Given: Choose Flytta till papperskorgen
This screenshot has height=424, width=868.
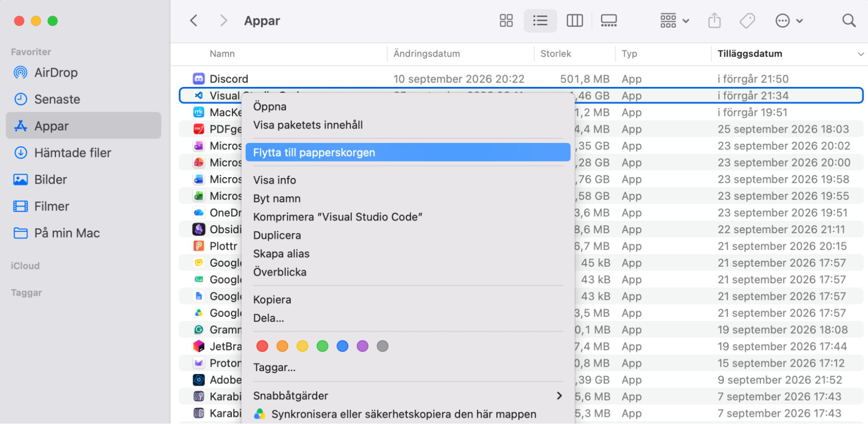Looking at the screenshot, I should coord(408,152).
